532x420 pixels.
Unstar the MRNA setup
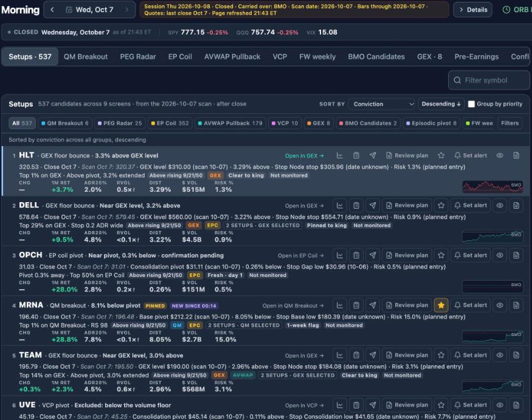441,306
